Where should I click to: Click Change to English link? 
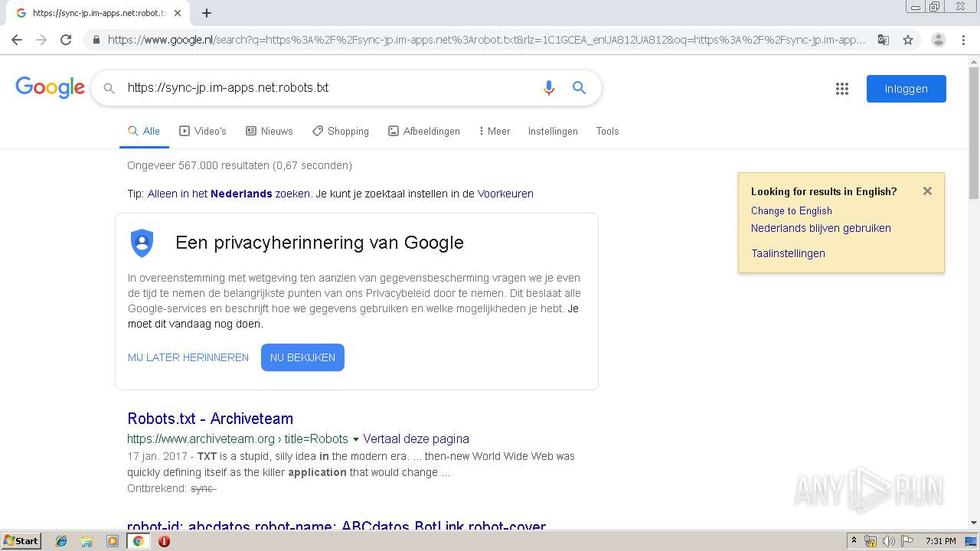click(791, 210)
